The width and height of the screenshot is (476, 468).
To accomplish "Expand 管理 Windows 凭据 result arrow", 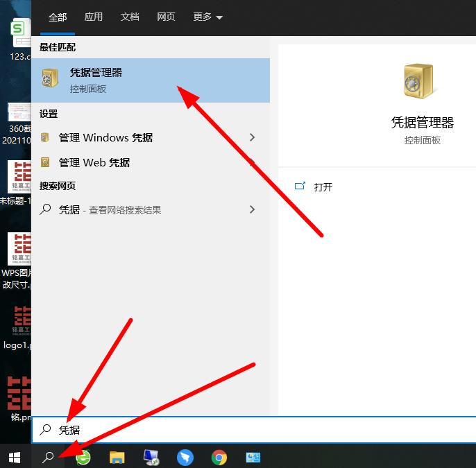I will (x=252, y=137).
